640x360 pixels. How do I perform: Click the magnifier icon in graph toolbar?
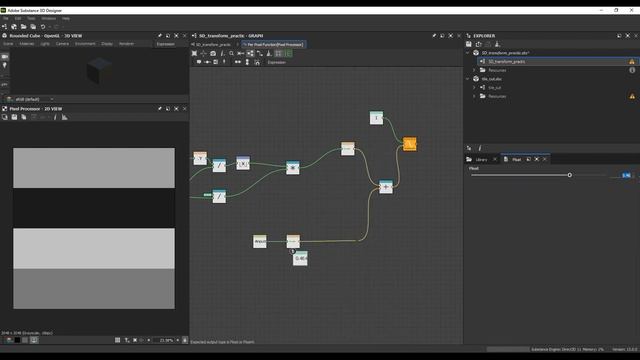point(231,53)
